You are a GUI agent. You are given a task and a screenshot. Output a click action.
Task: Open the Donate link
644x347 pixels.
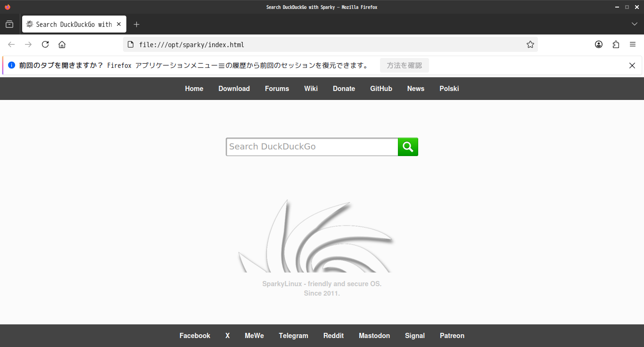click(344, 89)
